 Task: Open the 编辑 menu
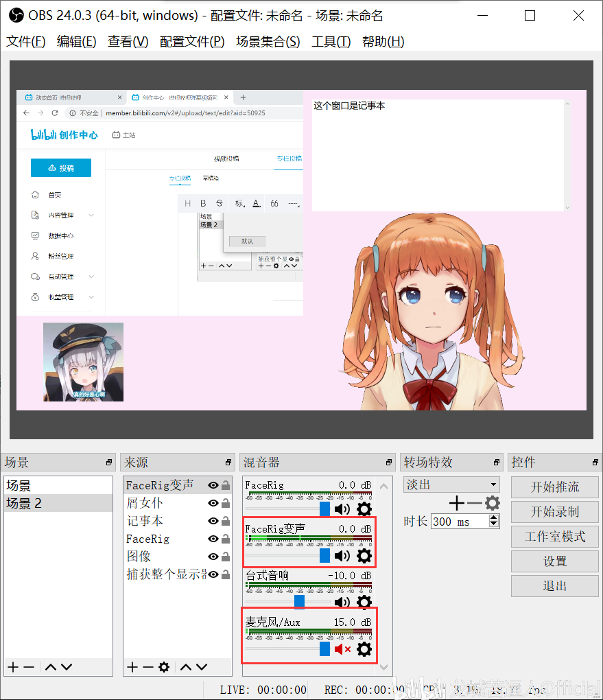pyautogui.click(x=76, y=41)
